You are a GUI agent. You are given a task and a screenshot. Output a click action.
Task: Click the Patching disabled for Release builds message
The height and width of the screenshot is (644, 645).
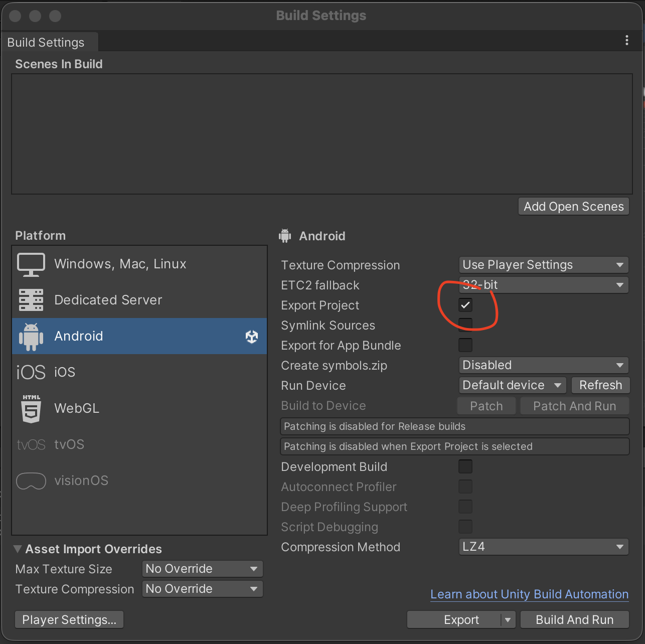tap(454, 426)
